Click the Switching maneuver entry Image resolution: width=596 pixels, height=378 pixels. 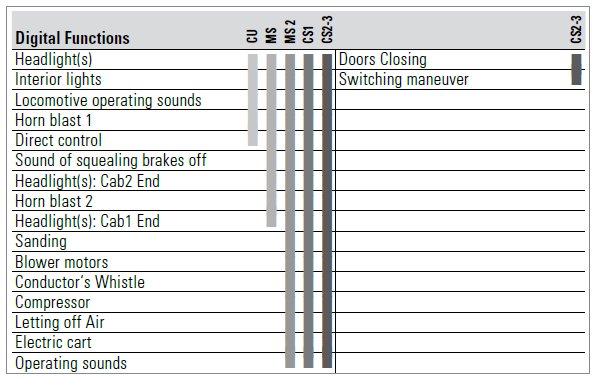pos(404,79)
